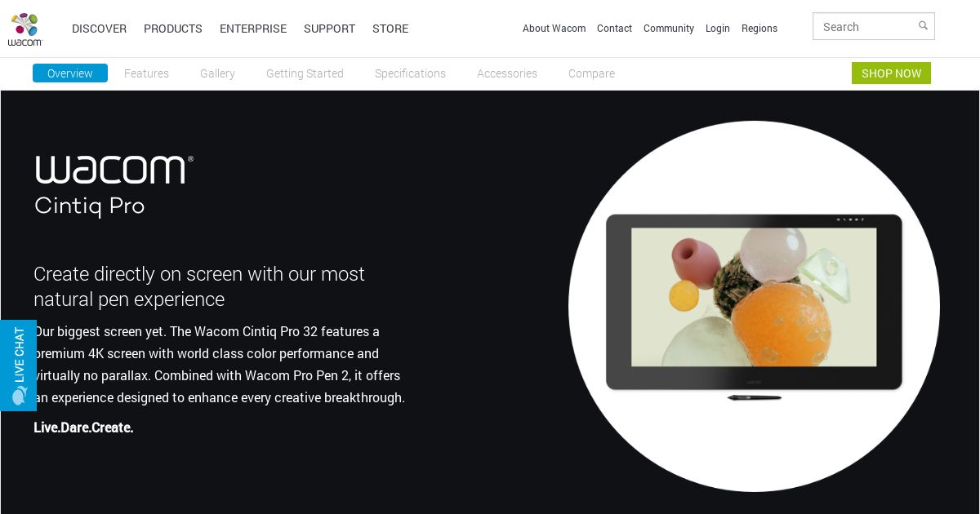Switch to the Features tab
This screenshot has height=514, width=980.
pos(146,73)
